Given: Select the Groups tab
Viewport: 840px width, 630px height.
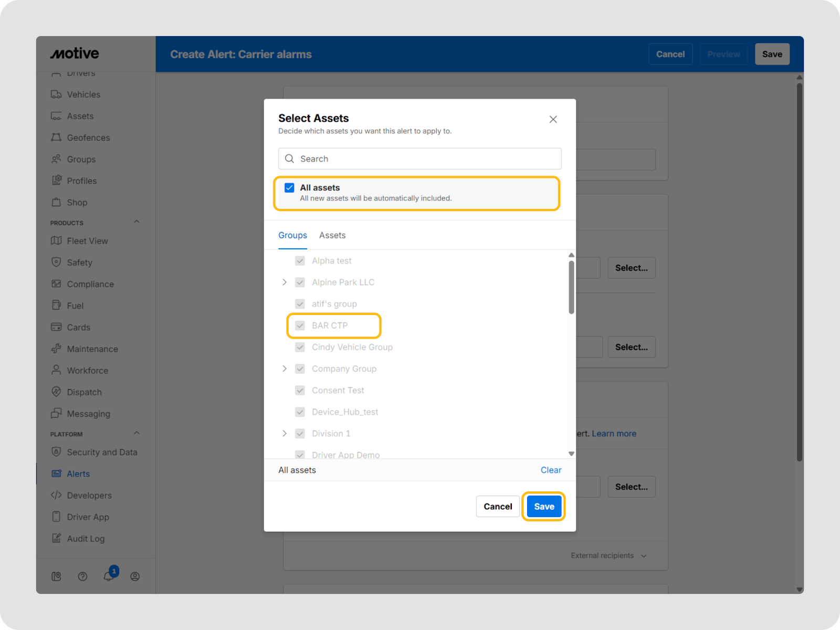Looking at the screenshot, I should 292,235.
